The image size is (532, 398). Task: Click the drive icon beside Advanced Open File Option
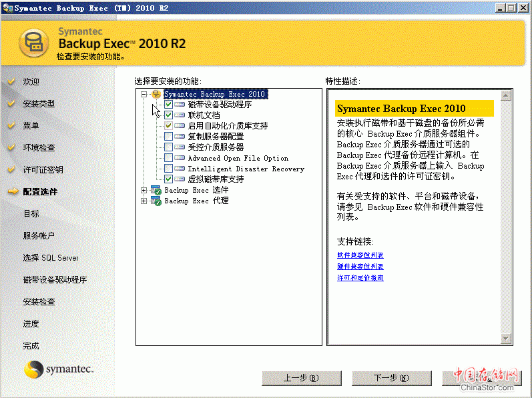point(180,158)
